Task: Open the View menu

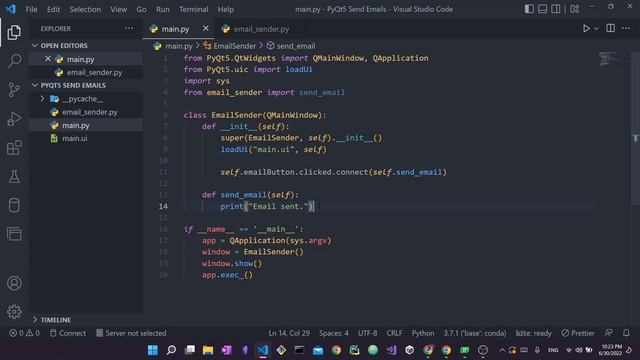Action: click(118, 9)
